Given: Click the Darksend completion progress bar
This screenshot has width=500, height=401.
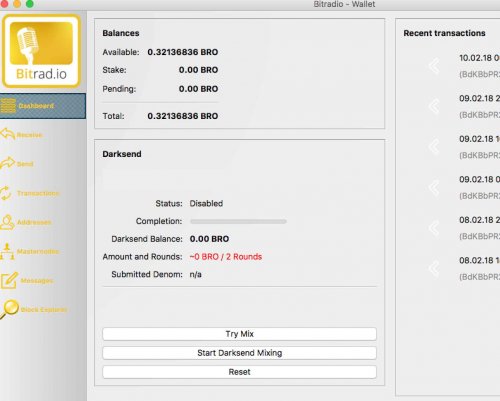Looking at the screenshot, I should click(238, 221).
